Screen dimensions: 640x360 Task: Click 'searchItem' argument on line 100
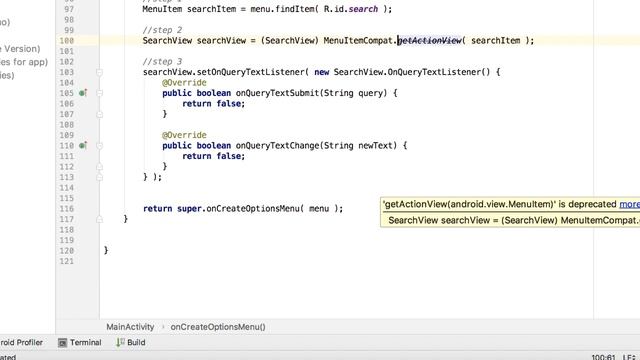click(x=496, y=40)
